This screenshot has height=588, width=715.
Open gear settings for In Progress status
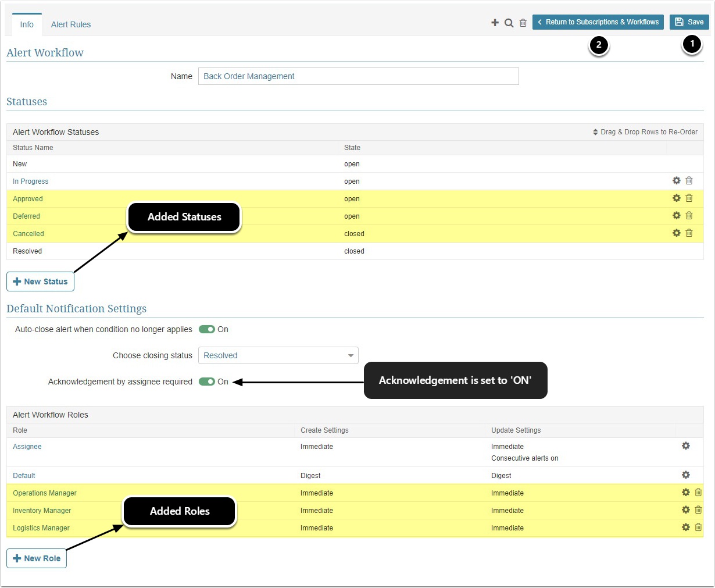point(676,181)
